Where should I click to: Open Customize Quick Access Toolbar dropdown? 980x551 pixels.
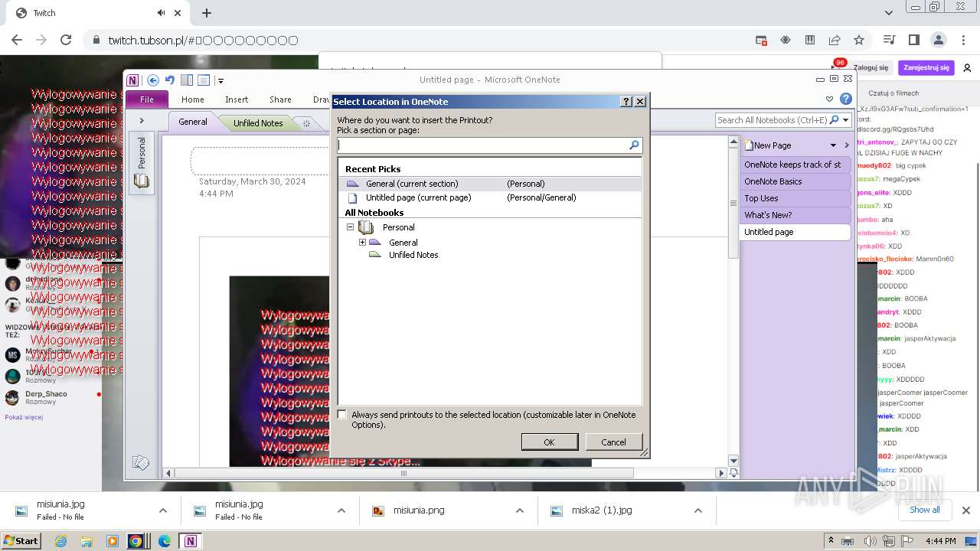tap(220, 80)
